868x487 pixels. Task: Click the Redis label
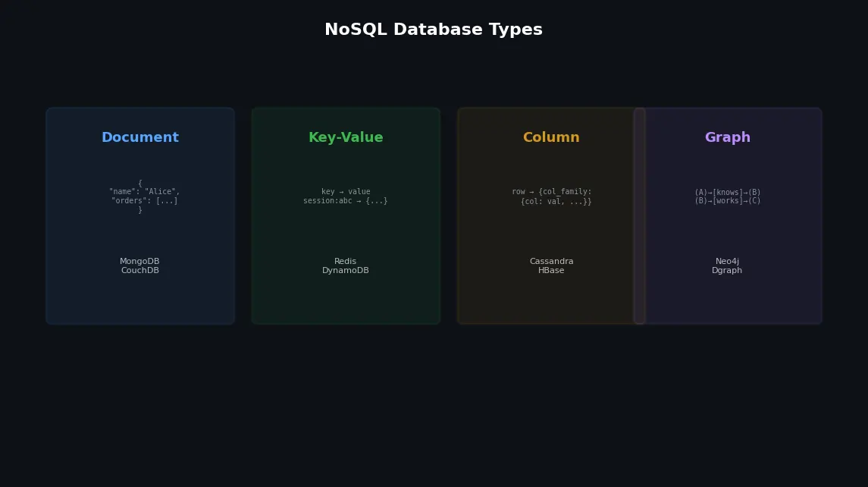pos(346,262)
